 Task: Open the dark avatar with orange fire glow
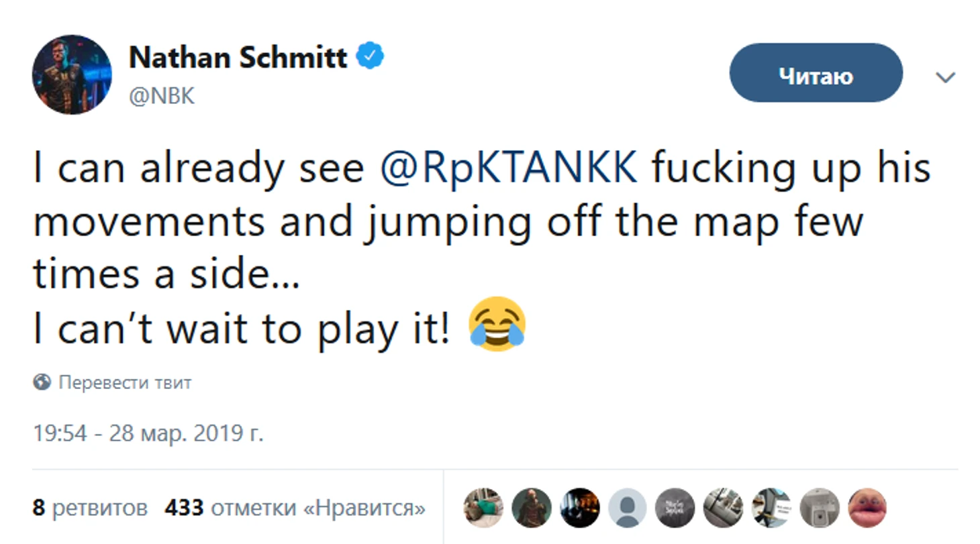pyautogui.click(x=579, y=507)
